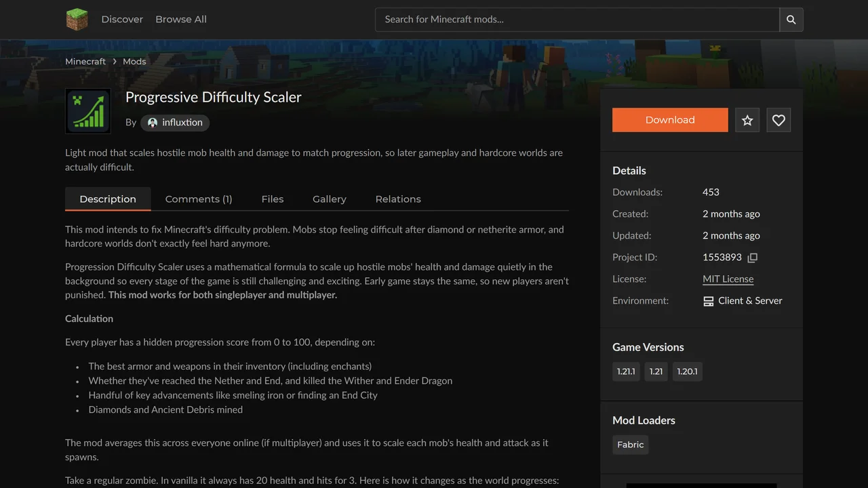Select game version 1.20.1 tag
Viewport: 868px width, 488px height.
(x=687, y=371)
